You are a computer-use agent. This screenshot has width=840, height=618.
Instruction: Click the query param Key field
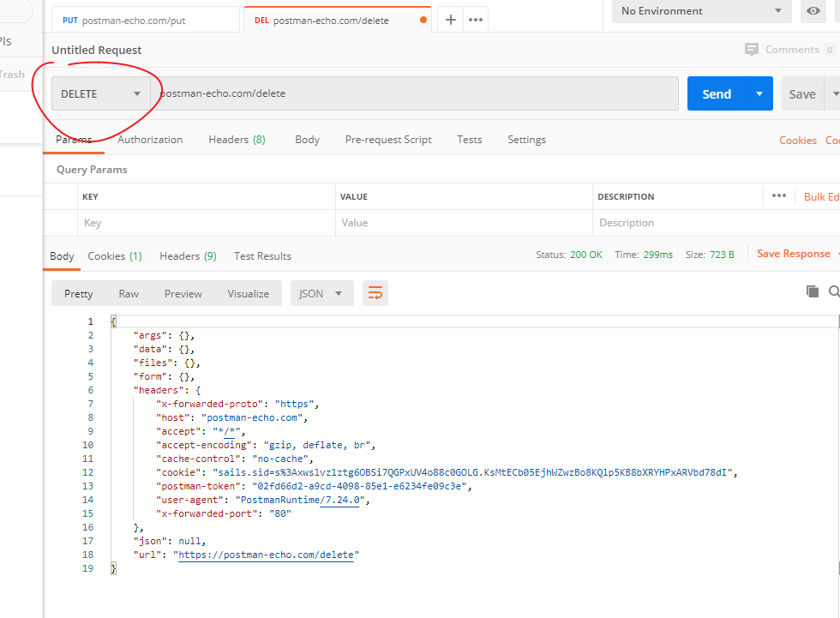click(x=207, y=223)
